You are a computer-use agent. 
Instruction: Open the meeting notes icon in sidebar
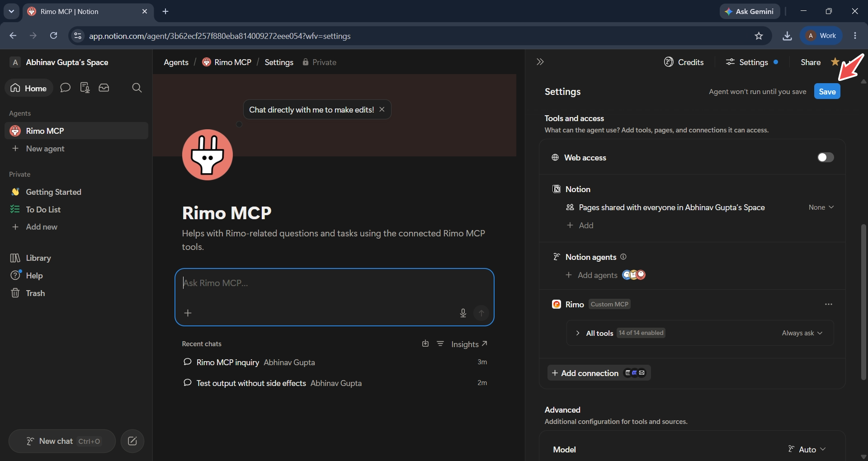click(85, 88)
